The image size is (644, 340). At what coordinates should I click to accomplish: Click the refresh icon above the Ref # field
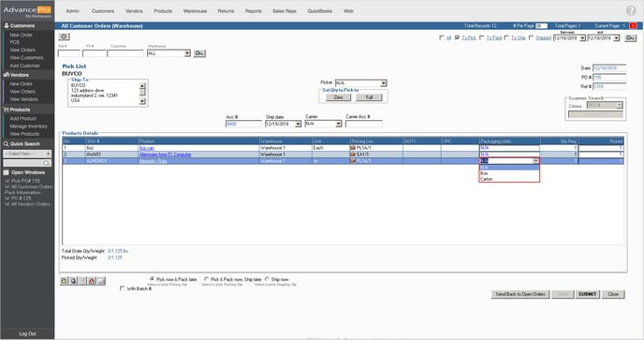tap(64, 37)
